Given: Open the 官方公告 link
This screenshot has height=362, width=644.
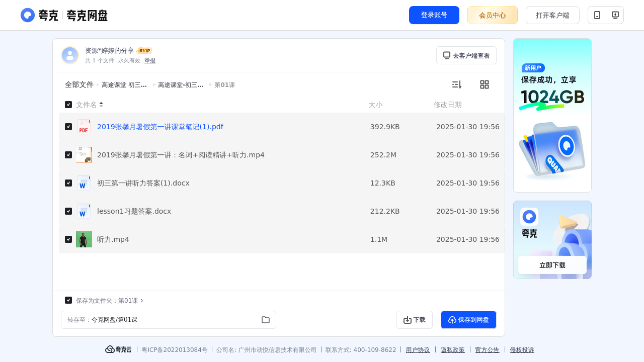Looking at the screenshot, I should point(488,350).
